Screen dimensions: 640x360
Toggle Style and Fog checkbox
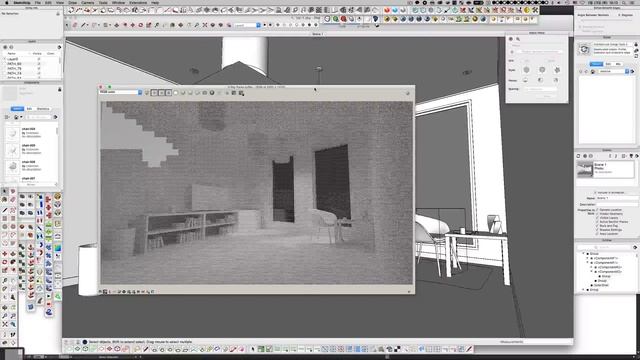(x=597, y=226)
